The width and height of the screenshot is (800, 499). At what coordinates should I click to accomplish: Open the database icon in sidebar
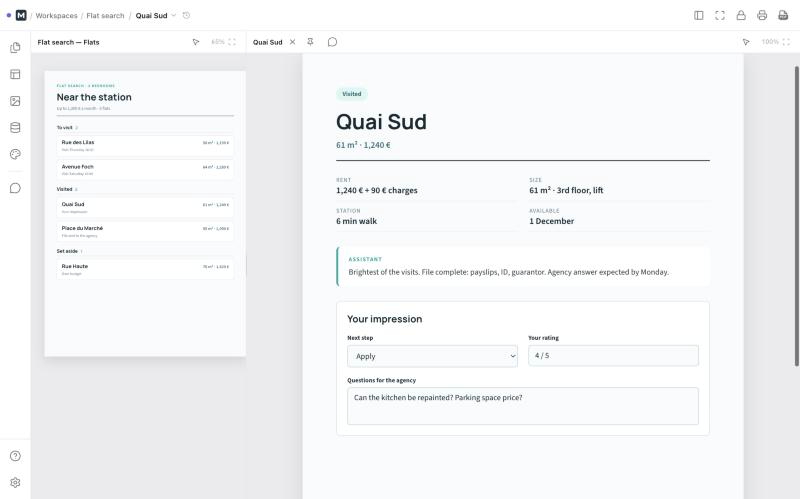pos(15,128)
